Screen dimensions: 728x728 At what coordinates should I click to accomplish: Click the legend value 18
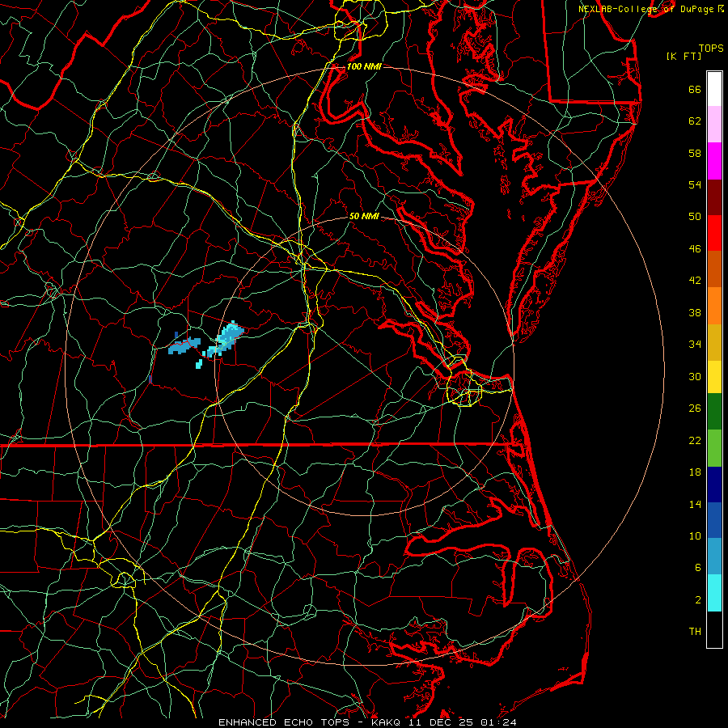tap(695, 472)
